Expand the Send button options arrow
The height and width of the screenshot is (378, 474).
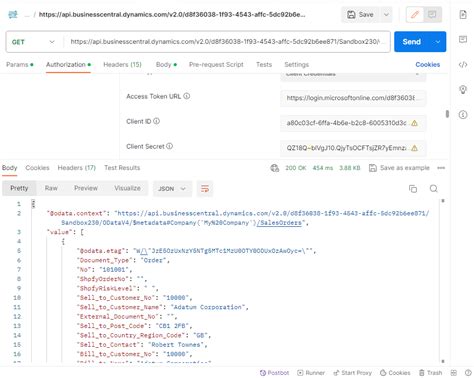click(x=438, y=42)
